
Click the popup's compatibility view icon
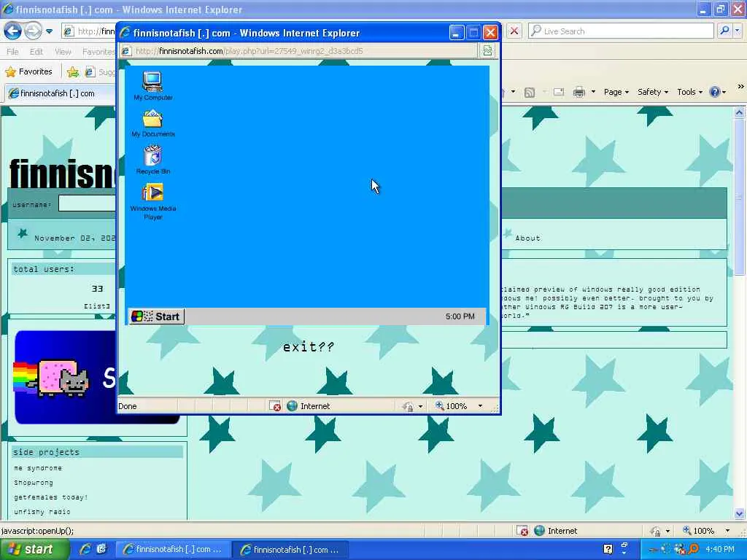[487, 51]
